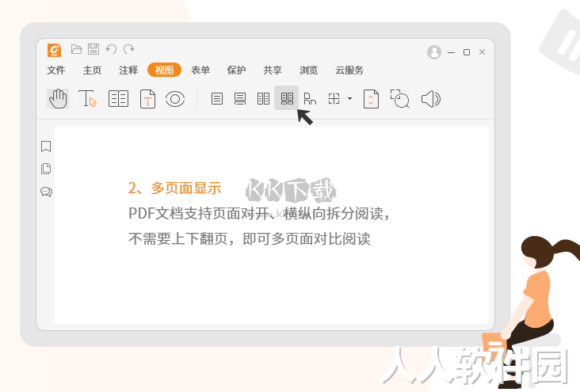The image size is (580, 392).
Task: Open the comments side panel
Action: (46, 192)
